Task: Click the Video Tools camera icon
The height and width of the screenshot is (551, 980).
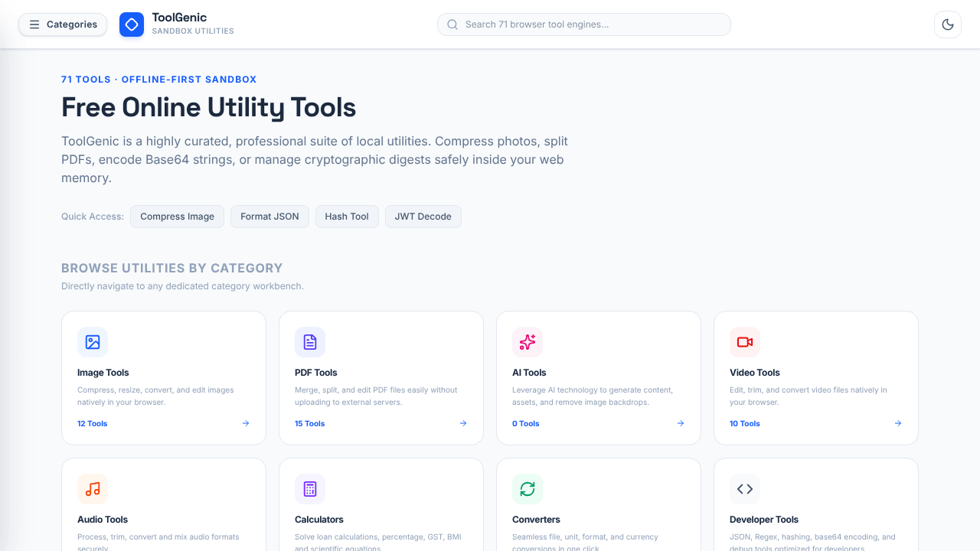Action: point(745,342)
